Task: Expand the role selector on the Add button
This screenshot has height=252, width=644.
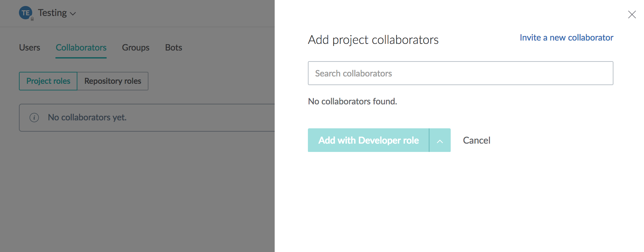Action: pos(440,140)
